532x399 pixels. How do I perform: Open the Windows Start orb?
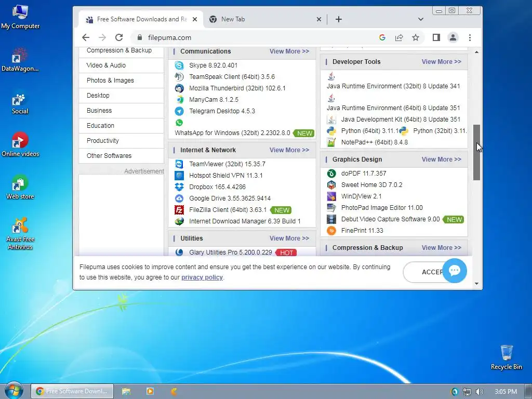[x=14, y=390]
